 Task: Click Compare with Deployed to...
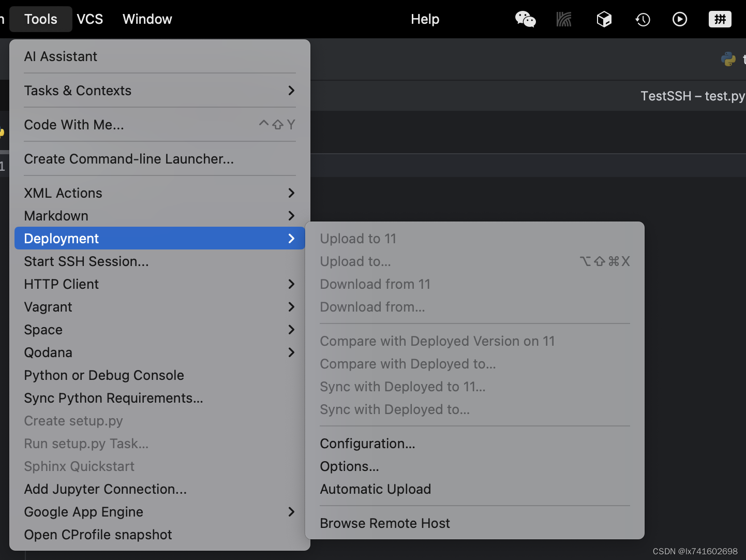475,364
